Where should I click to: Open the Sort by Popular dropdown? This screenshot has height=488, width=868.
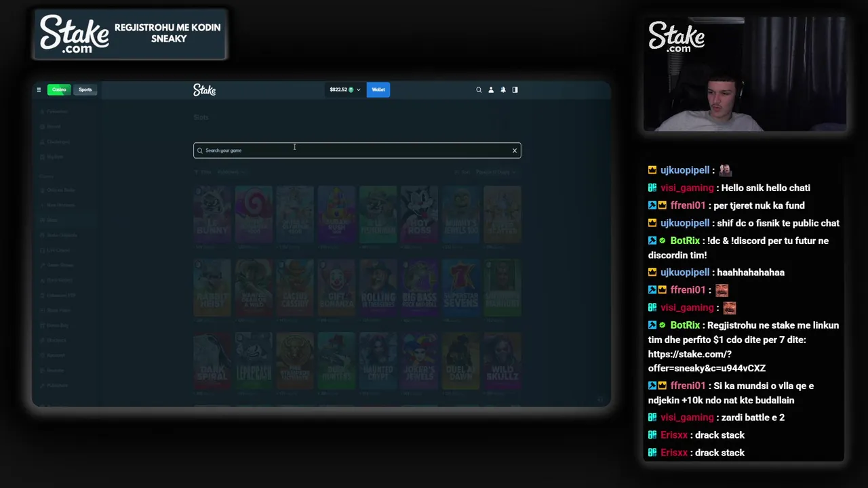[x=496, y=172]
